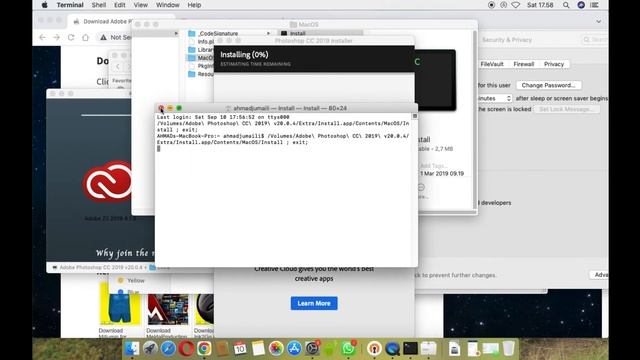Open the Wi-Fi status menu icon
This screenshot has height=360, width=640.
tap(516, 5)
